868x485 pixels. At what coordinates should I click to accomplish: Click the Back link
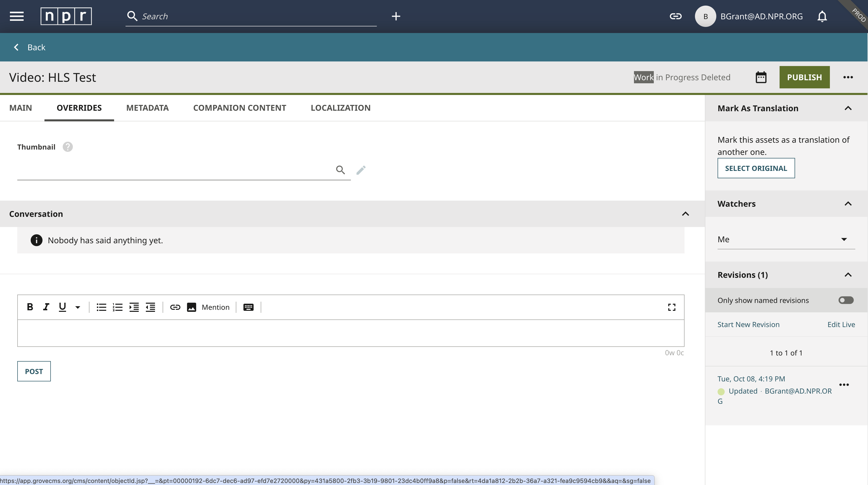29,47
